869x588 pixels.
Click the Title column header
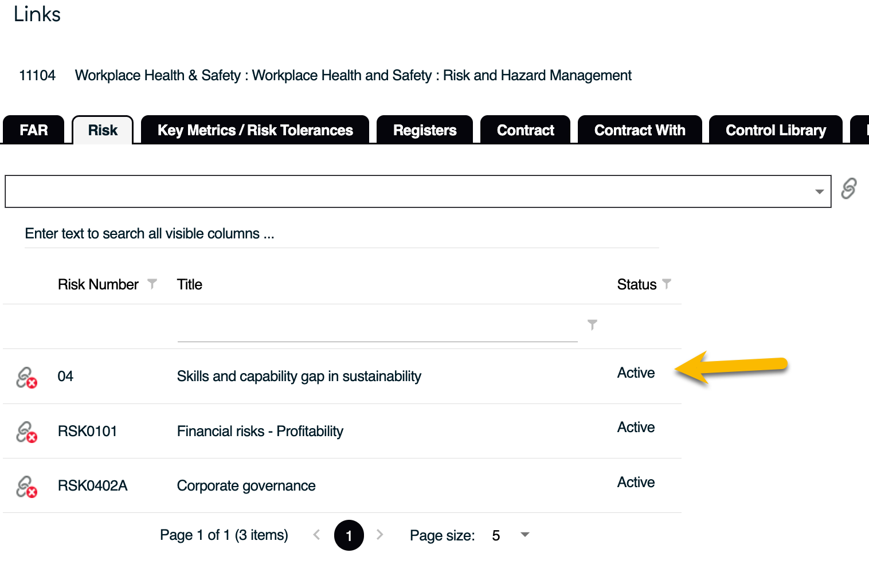[x=190, y=284]
